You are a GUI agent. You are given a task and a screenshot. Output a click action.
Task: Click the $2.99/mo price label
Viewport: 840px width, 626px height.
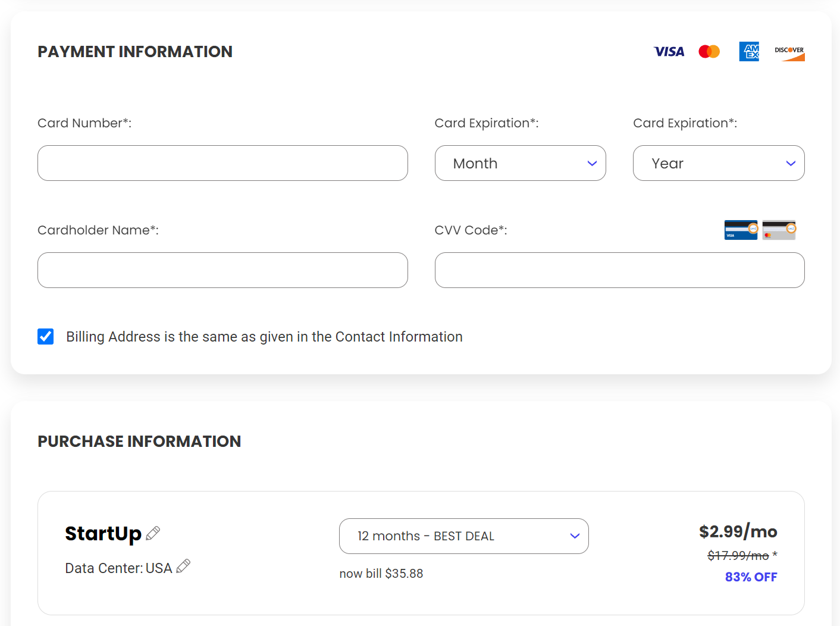[x=738, y=531]
